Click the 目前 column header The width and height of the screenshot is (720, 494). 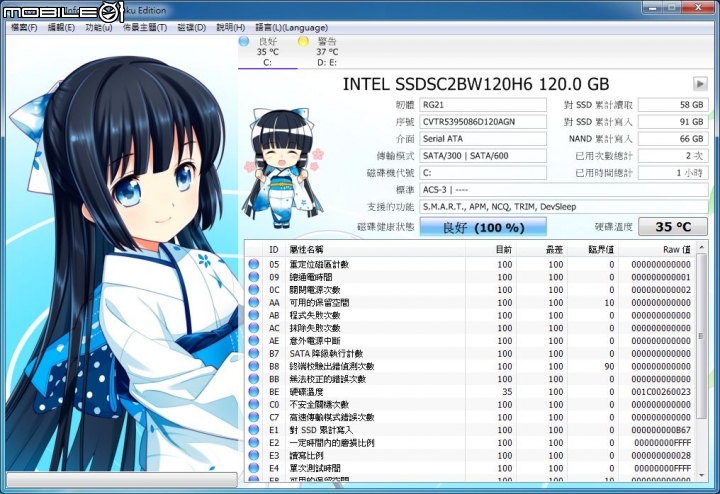tap(491, 249)
